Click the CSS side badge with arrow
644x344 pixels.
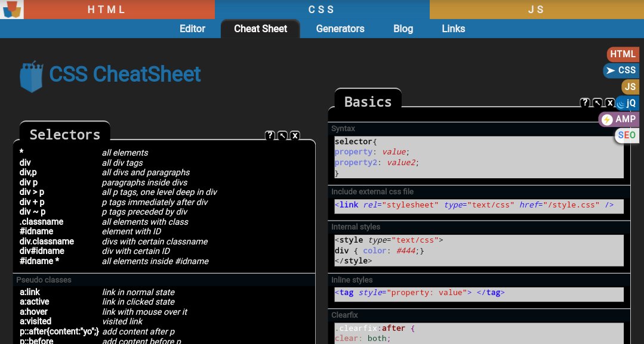pos(621,70)
